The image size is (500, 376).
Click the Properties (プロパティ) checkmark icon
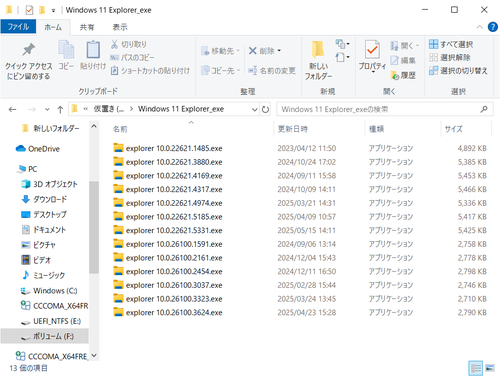point(372,50)
